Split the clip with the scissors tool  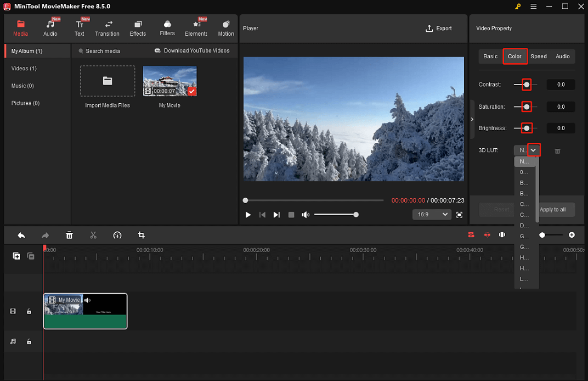(x=93, y=235)
